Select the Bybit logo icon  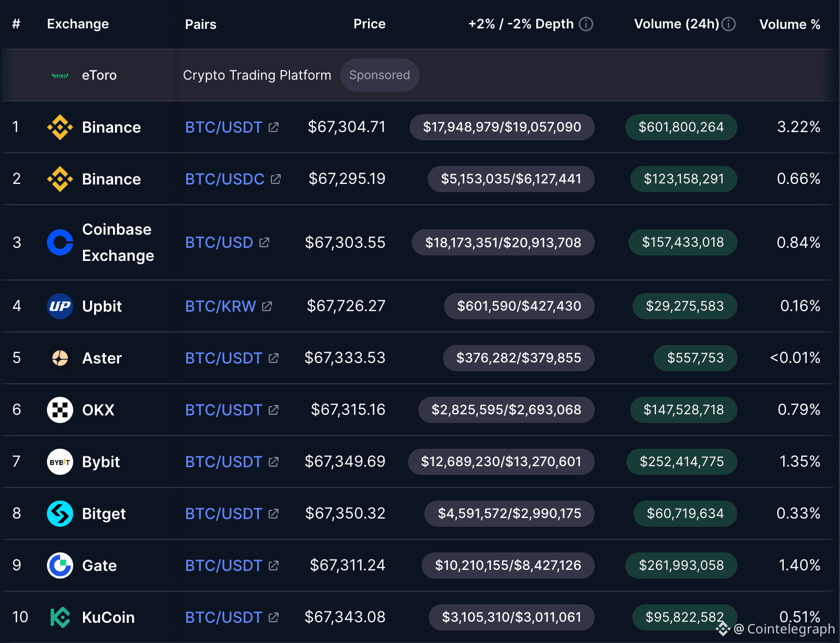60,462
